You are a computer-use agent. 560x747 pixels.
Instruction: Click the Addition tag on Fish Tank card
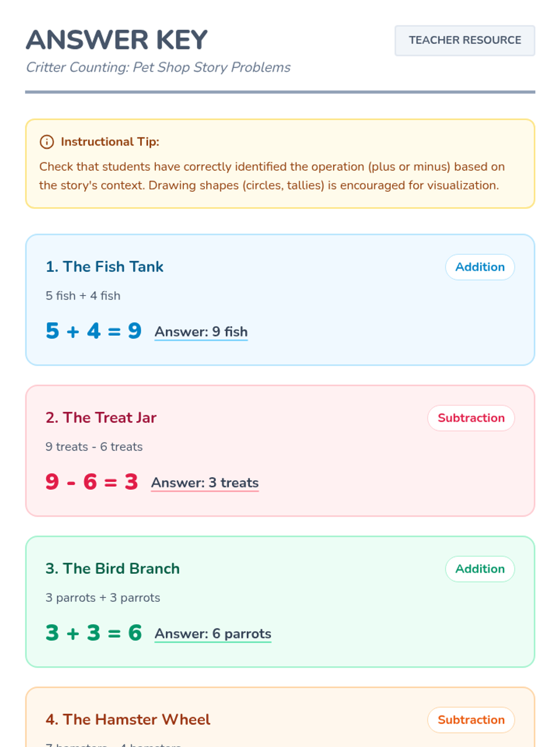click(x=480, y=267)
